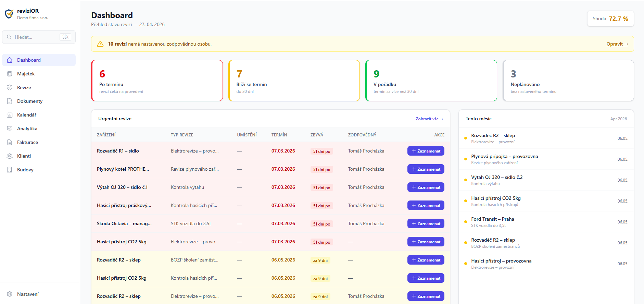
Task: Select the Škoda Octavia – manag... device name
Action: tap(124, 223)
